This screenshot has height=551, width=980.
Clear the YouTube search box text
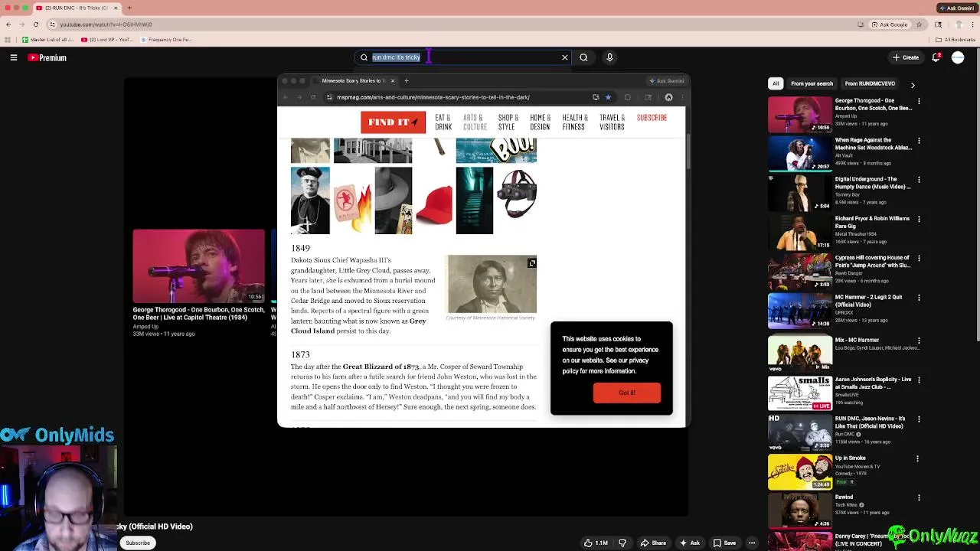click(565, 57)
